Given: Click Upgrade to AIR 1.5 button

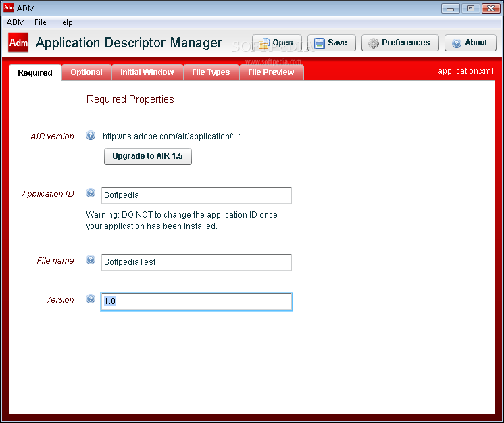Looking at the screenshot, I should [x=148, y=156].
